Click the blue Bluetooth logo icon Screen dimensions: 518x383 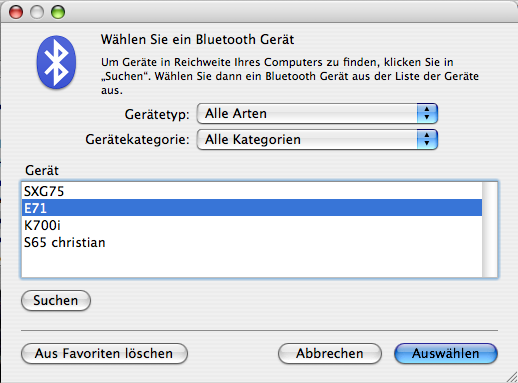(x=56, y=62)
